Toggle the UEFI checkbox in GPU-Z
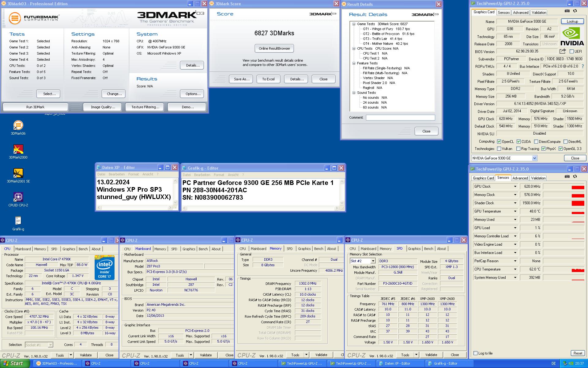The width and height of the screenshot is (588, 368). point(571,52)
